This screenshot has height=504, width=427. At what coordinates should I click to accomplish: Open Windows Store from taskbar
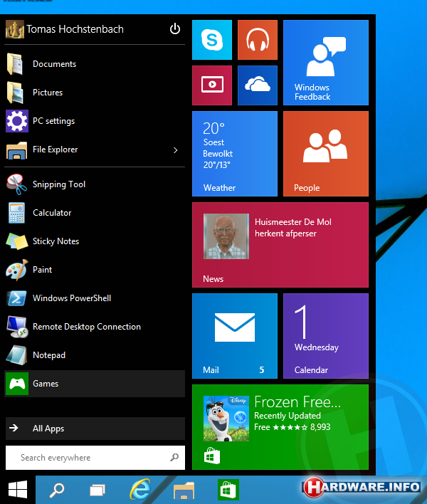tap(228, 490)
